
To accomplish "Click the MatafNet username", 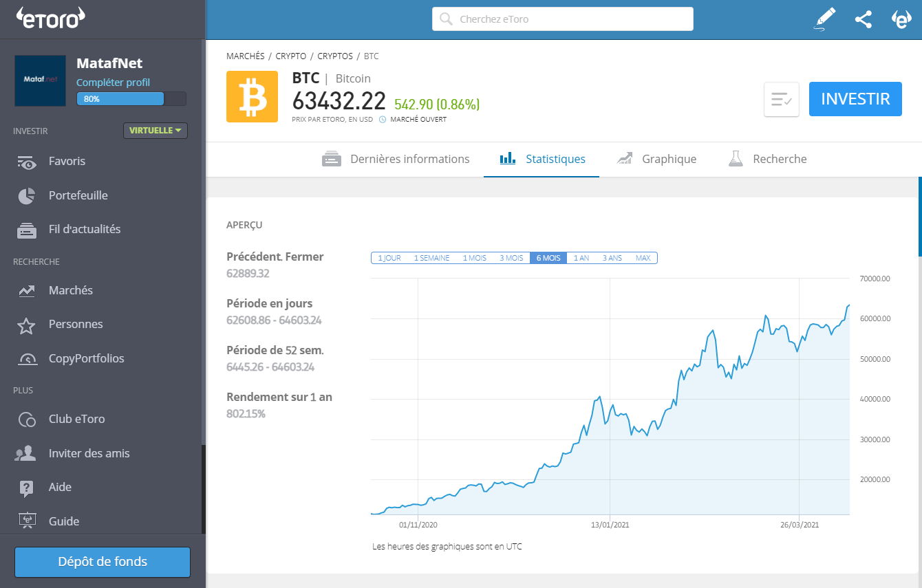I will [x=110, y=63].
